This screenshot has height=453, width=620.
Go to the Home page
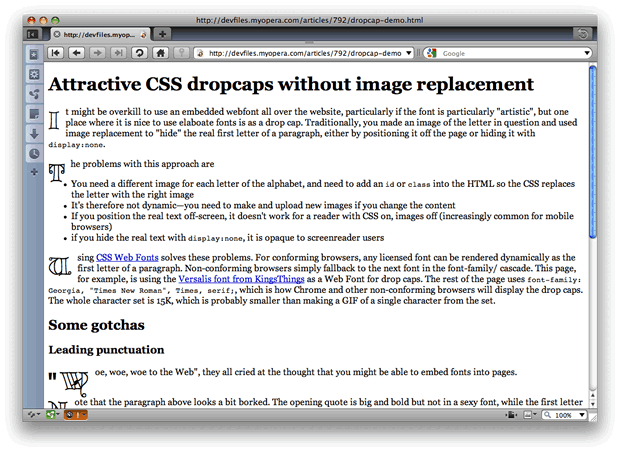(x=161, y=53)
